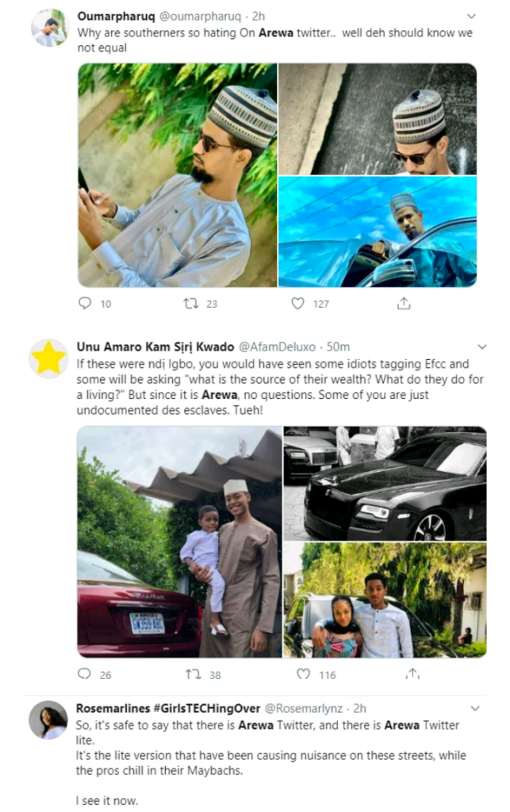The width and height of the screenshot is (510, 812).
Task: Reply to AfamDeluxo's tweet
Action: tap(84, 674)
